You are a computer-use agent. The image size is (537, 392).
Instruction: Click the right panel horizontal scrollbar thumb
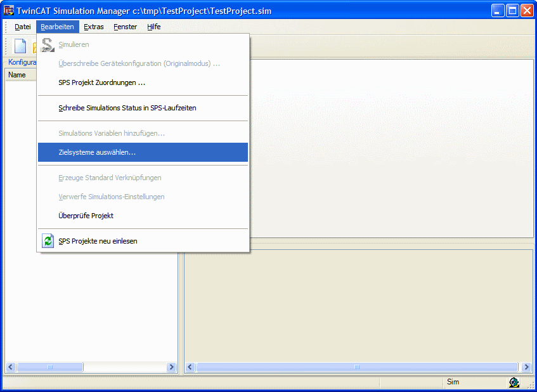(x=357, y=367)
